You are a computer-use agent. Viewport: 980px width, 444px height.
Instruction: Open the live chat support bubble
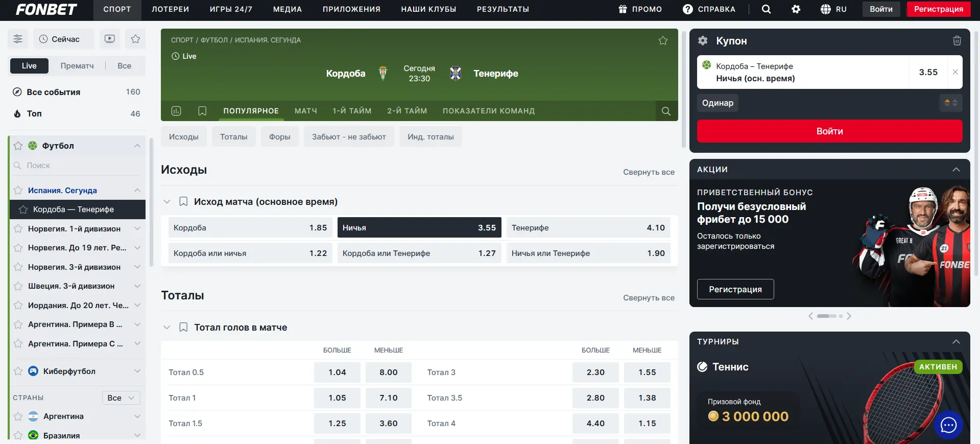[948, 425]
